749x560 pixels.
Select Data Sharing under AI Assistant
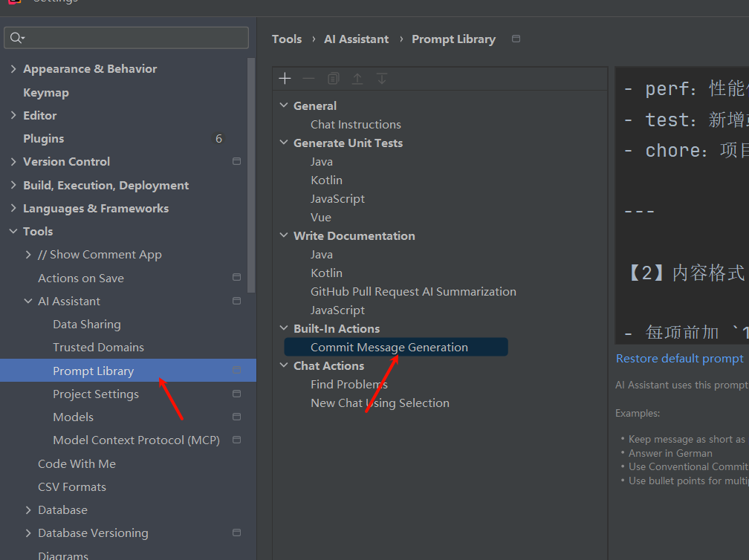pyautogui.click(x=86, y=324)
